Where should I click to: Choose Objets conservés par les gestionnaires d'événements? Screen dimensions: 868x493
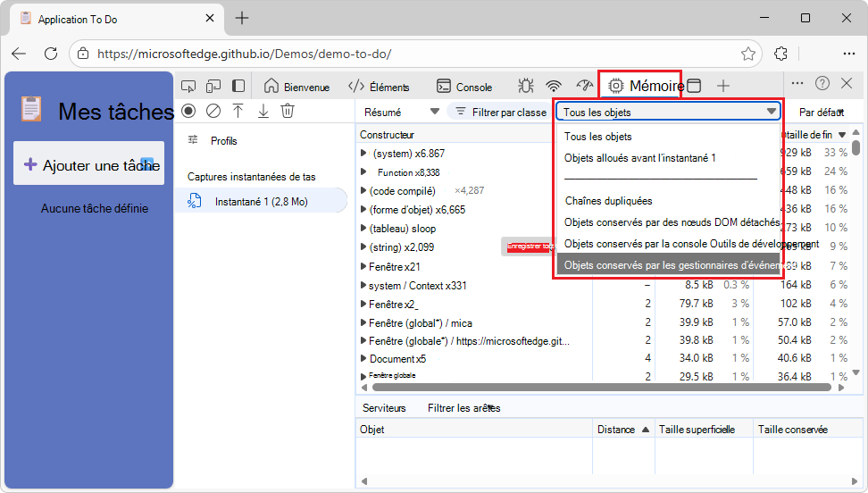[669, 264]
